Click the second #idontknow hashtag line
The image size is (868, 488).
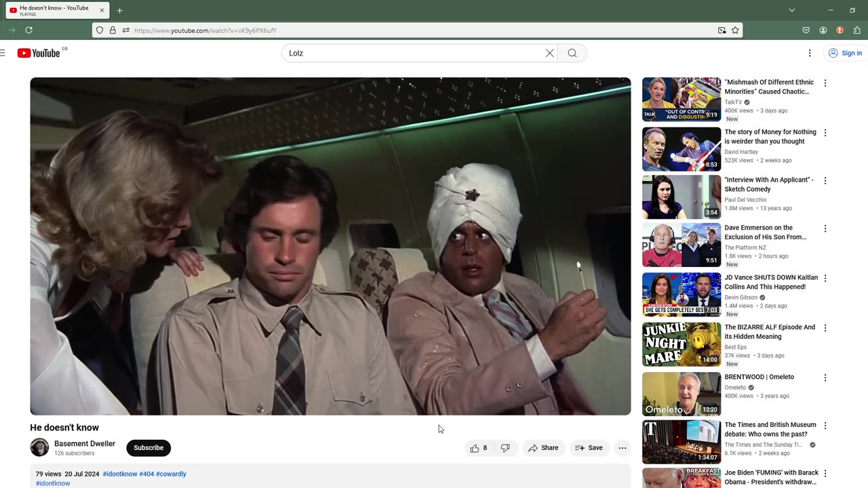coord(53,483)
